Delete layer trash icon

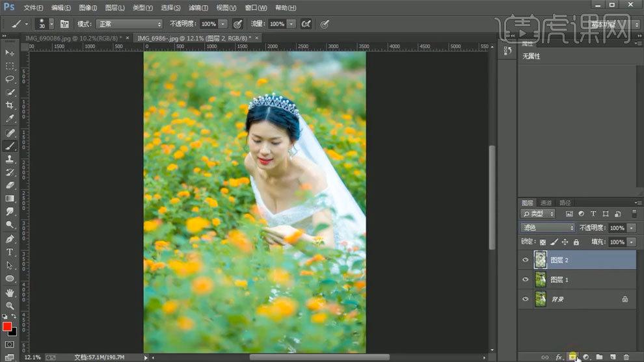[x=626, y=357]
